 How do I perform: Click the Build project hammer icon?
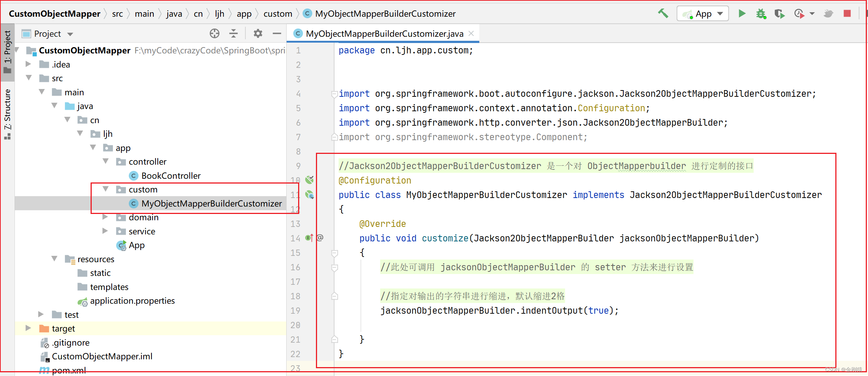(x=663, y=14)
